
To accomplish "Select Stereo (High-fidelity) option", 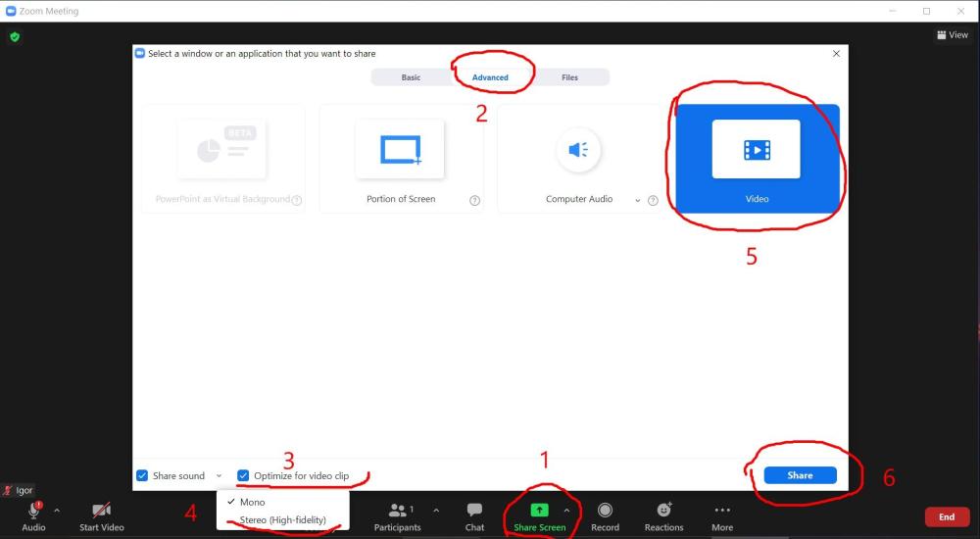I will coord(282,520).
